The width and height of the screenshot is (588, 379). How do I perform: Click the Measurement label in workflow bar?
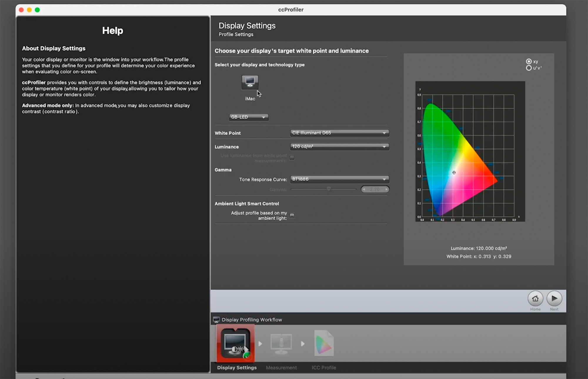pyautogui.click(x=281, y=368)
